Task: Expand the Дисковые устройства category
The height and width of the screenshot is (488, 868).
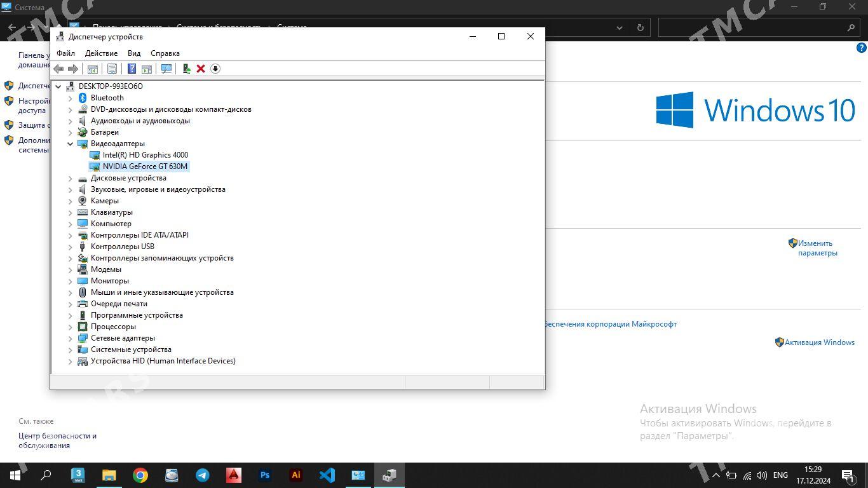Action: point(71,178)
